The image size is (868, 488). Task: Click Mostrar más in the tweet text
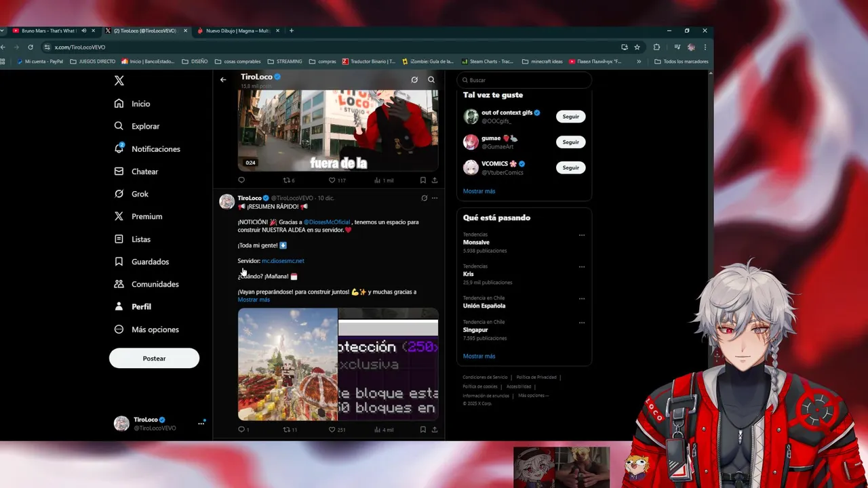[x=254, y=300]
